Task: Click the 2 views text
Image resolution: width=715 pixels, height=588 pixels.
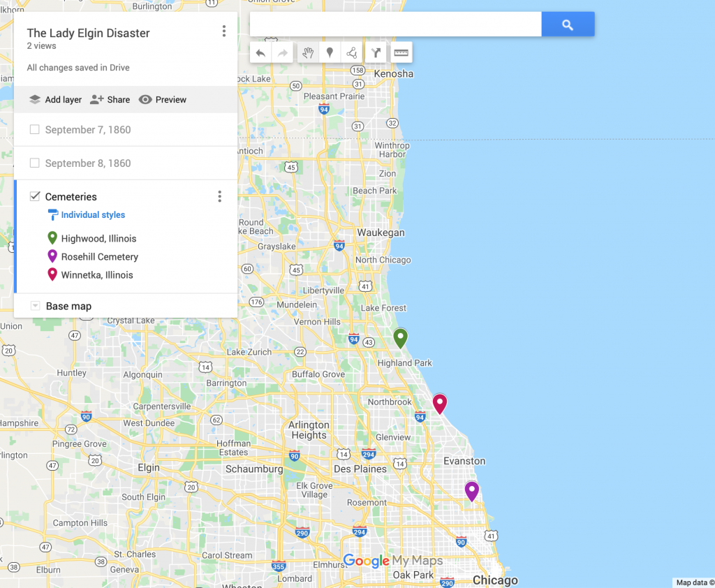Action: click(x=41, y=45)
